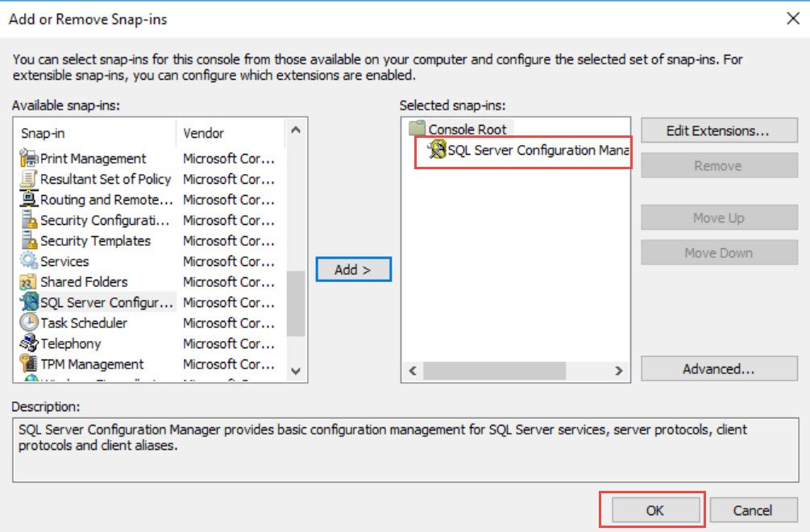Select Telephony entry text
The image size is (810, 532).
71,344
